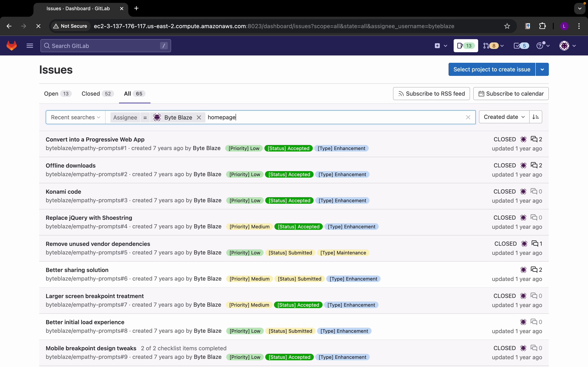Toggle sort direction icon next to Created date
588x367 pixels.
click(536, 117)
